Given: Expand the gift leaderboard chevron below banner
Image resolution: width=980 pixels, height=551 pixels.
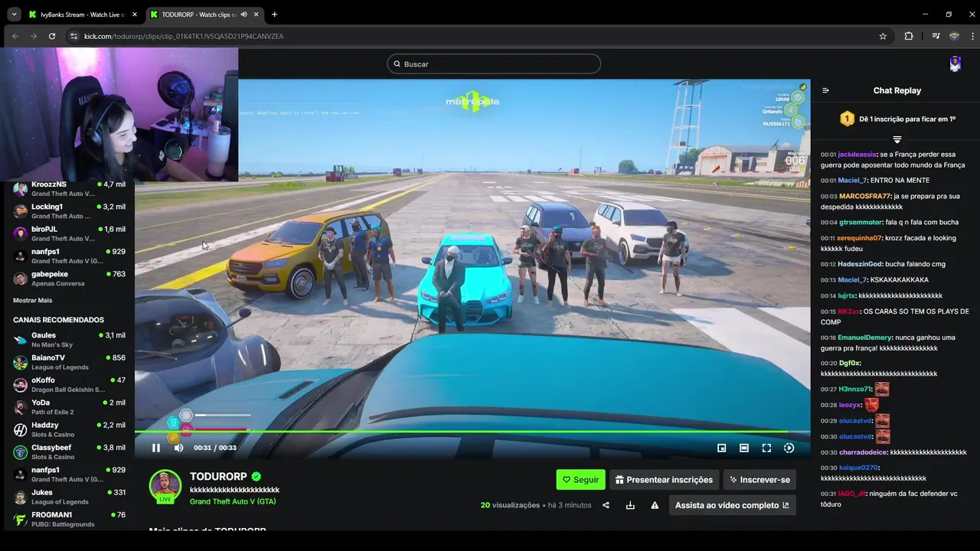Looking at the screenshot, I should 897,140.
